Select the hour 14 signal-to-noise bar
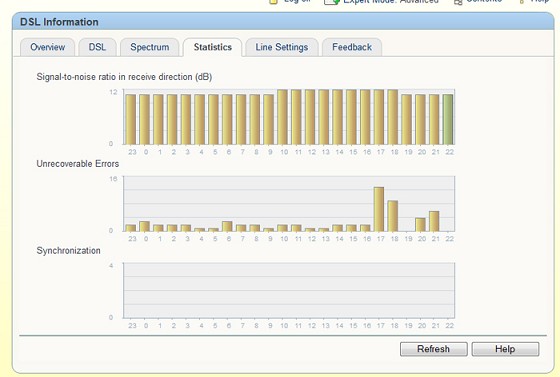Screen dimensions: 560x377 click(x=338, y=117)
